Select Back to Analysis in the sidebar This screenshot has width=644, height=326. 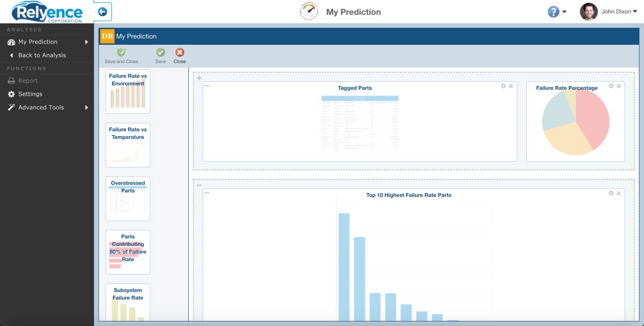click(42, 55)
